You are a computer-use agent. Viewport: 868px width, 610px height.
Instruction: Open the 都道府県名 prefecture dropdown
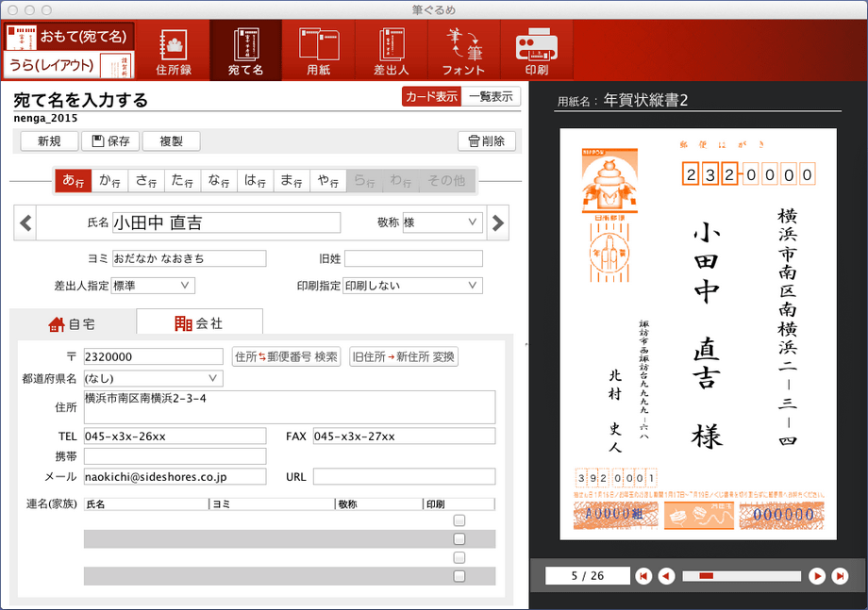(154, 378)
